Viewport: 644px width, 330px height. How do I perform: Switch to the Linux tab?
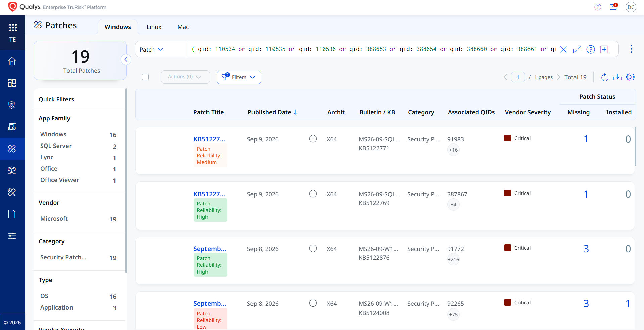pos(154,27)
